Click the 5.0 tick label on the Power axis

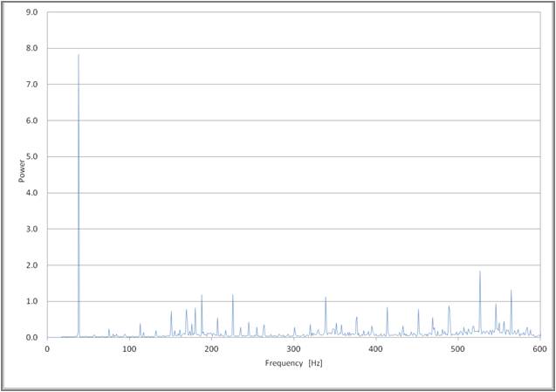click(x=31, y=157)
